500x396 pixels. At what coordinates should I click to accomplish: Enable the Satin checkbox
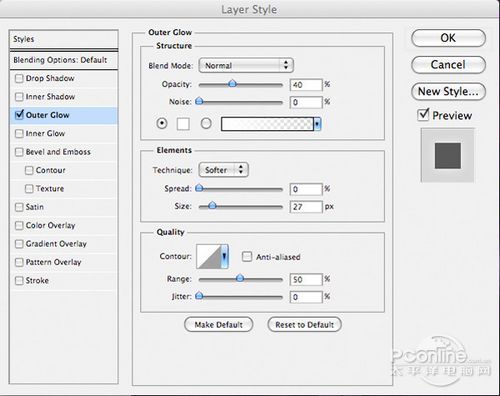tap(19, 207)
